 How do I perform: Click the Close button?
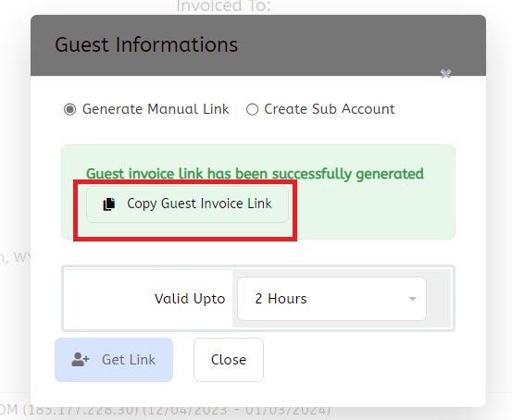[229, 360]
